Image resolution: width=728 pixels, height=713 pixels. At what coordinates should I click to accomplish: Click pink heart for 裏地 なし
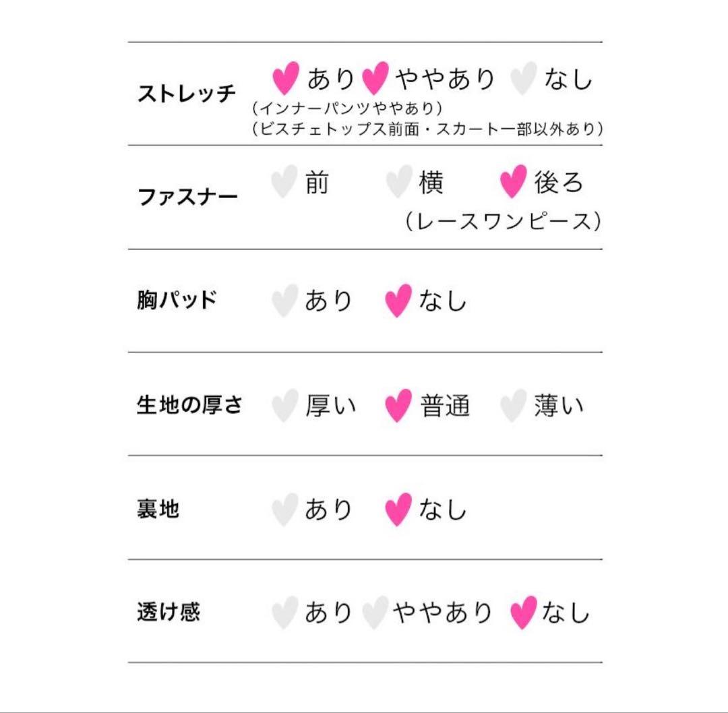[398, 509]
